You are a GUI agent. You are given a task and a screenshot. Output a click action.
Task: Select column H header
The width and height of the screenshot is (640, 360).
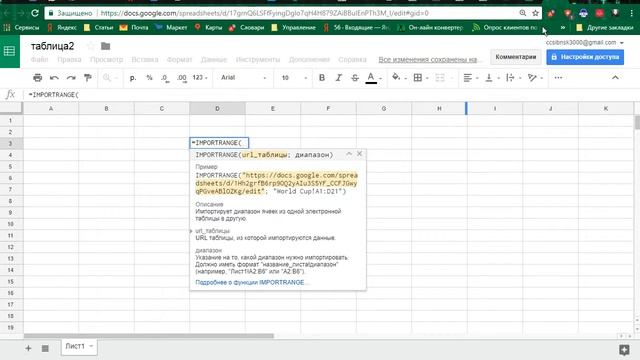tap(439, 109)
